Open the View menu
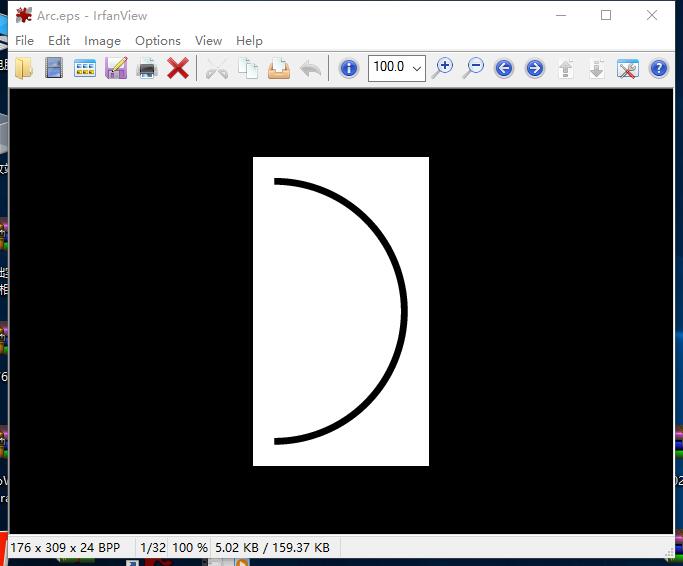The width and height of the screenshot is (683, 566). click(x=208, y=41)
